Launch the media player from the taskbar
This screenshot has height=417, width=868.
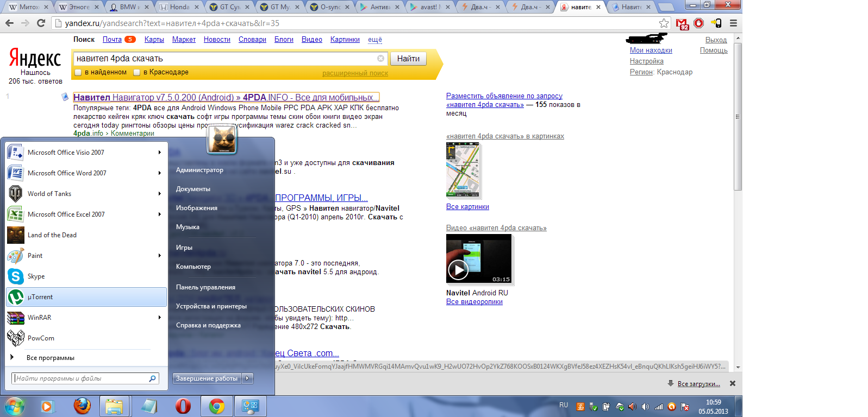[47, 406]
